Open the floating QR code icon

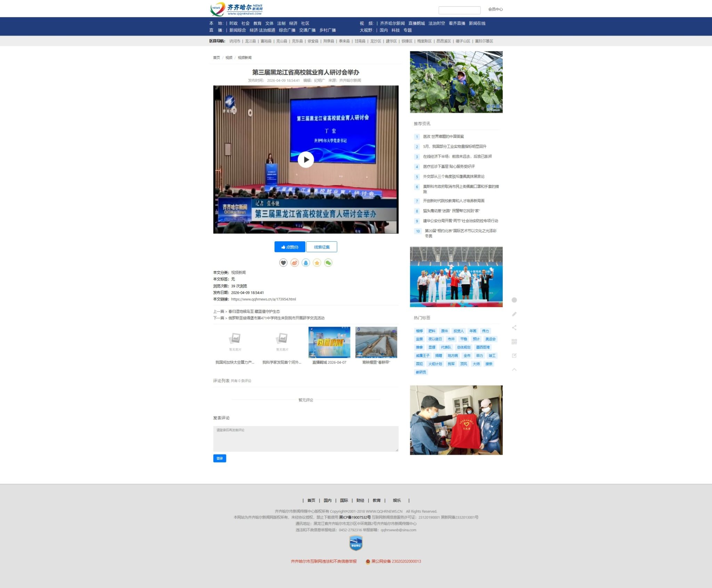514,341
